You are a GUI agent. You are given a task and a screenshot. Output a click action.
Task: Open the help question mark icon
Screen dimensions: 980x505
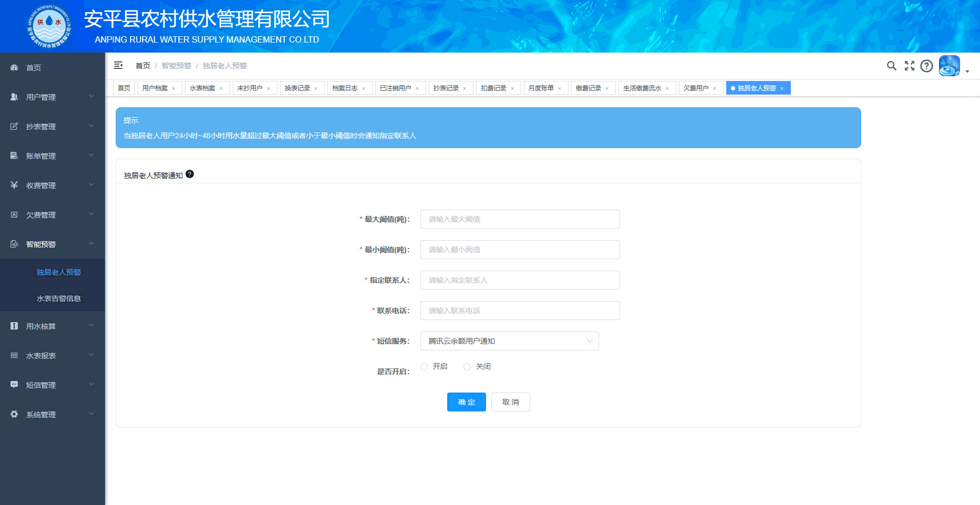tap(926, 66)
